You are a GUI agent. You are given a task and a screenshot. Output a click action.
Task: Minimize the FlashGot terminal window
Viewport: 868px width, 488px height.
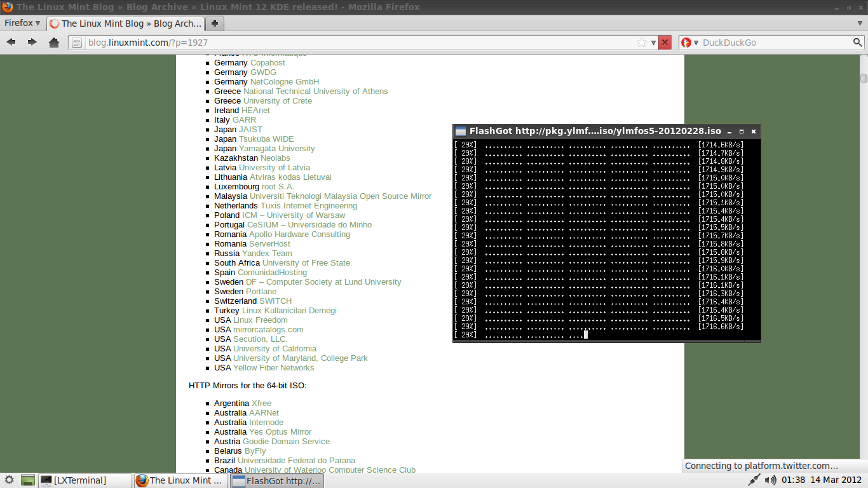(729, 132)
